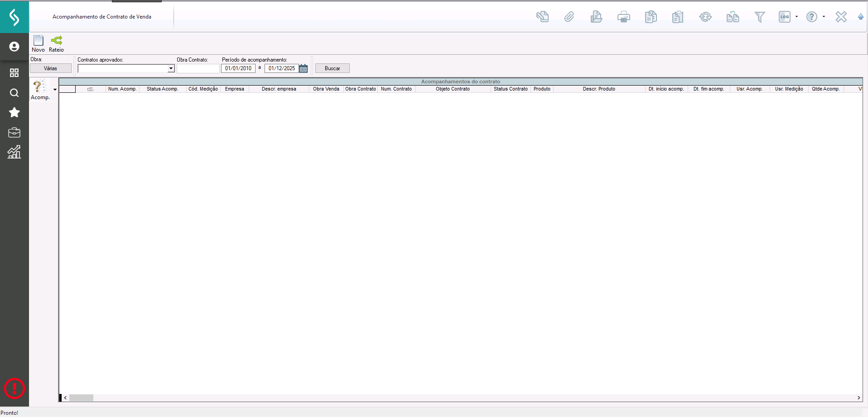Viewport: 868px width, 417px height.
Task: Click the scrollbar left arrow
Action: click(x=66, y=398)
